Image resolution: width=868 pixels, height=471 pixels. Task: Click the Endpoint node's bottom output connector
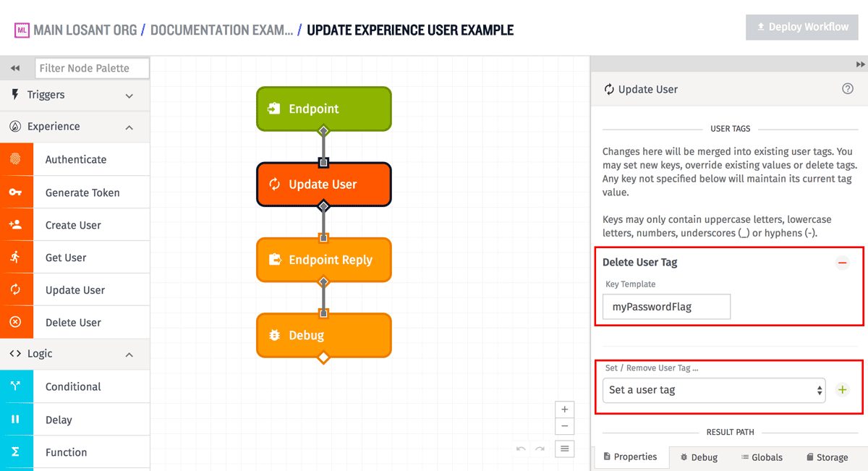tap(323, 131)
